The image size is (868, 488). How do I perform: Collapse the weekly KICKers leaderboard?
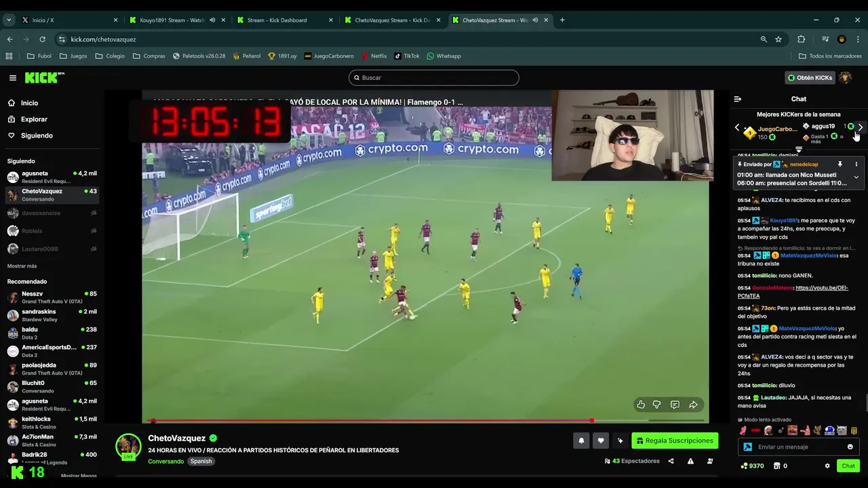point(799,149)
